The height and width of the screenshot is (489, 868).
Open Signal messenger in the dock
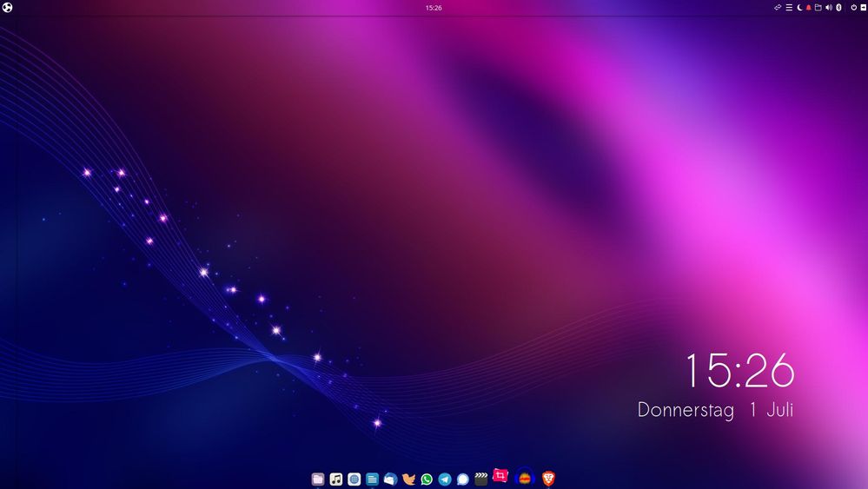[463, 479]
